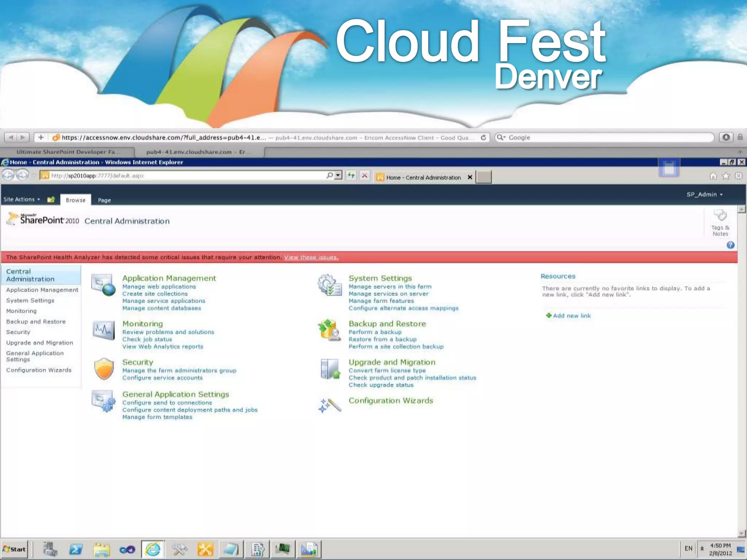Click the Security shield icon
The height and width of the screenshot is (560, 747).
tap(104, 369)
